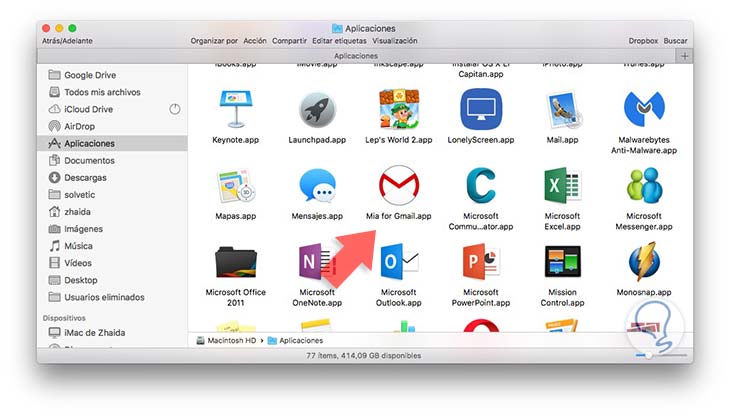Image resolution: width=730 pixels, height=416 pixels.
Task: Click the Aplicaciones window title folder icon
Action: pyautogui.click(x=337, y=28)
